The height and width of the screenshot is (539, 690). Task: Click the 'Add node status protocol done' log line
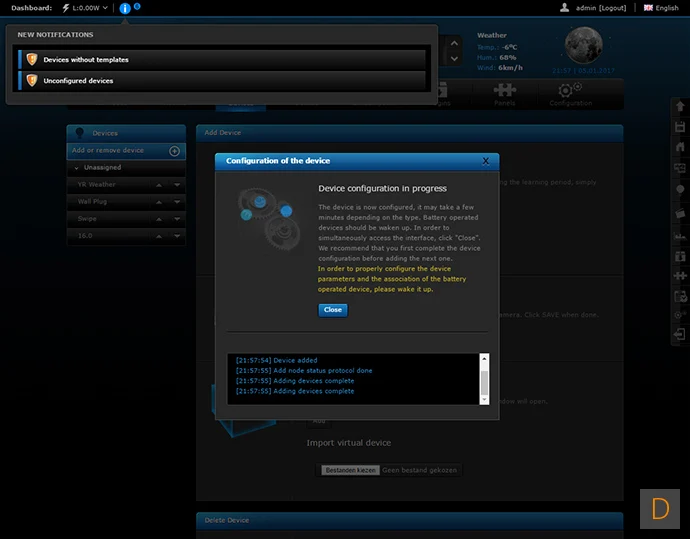[x=304, y=370]
